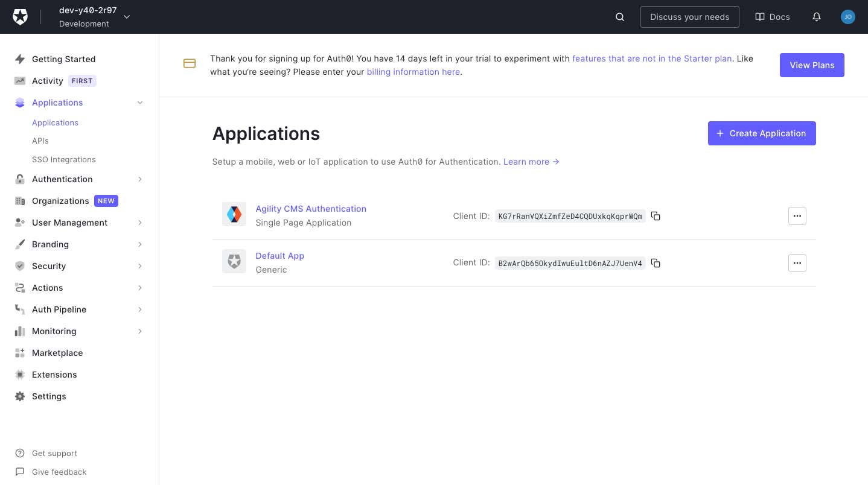Image resolution: width=868 pixels, height=485 pixels.
Task: Click the Getting Started lightning icon
Action: (x=20, y=59)
